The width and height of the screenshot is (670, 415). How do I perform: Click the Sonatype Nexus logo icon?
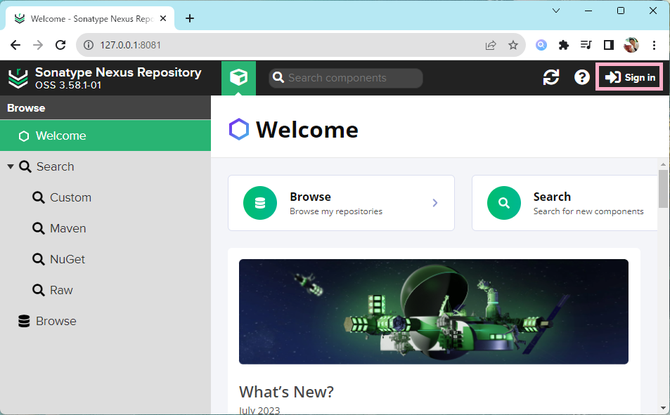click(18, 78)
